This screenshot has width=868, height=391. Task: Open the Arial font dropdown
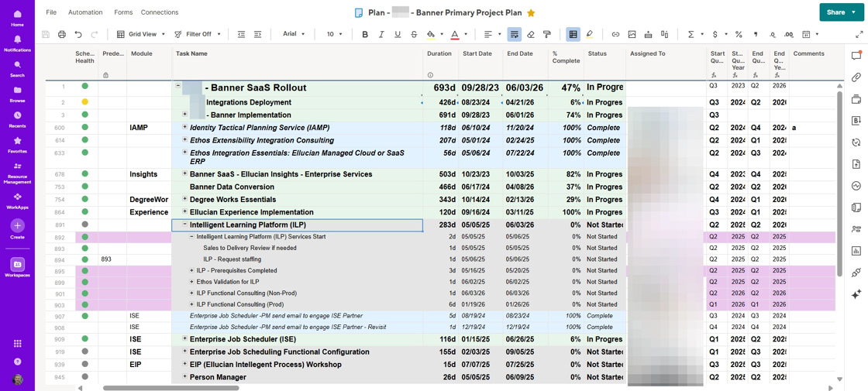click(294, 34)
